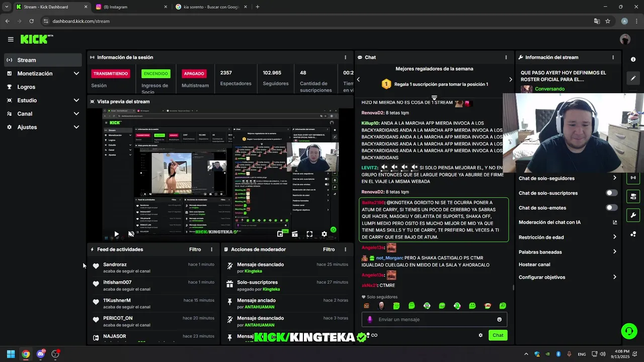Open the Windows Start menu
The image size is (644, 362).
(x=11, y=354)
